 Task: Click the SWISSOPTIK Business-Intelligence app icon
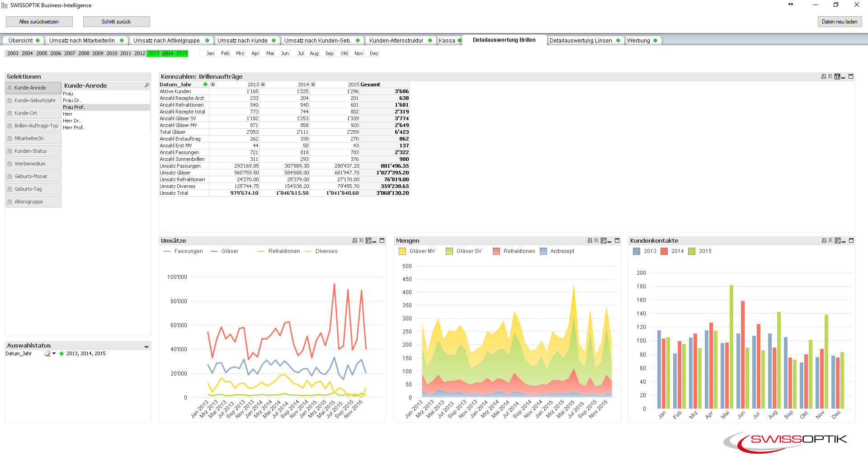5,5
